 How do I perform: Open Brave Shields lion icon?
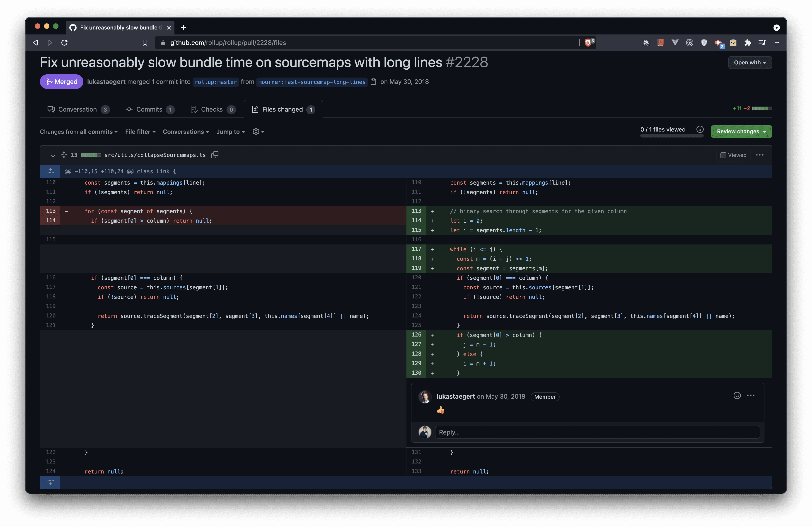587,43
